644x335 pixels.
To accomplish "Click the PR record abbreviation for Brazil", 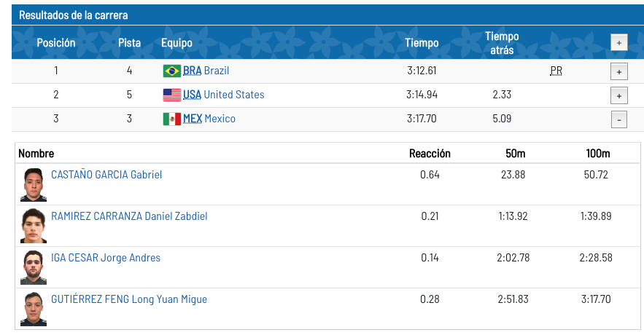I will click(556, 71).
